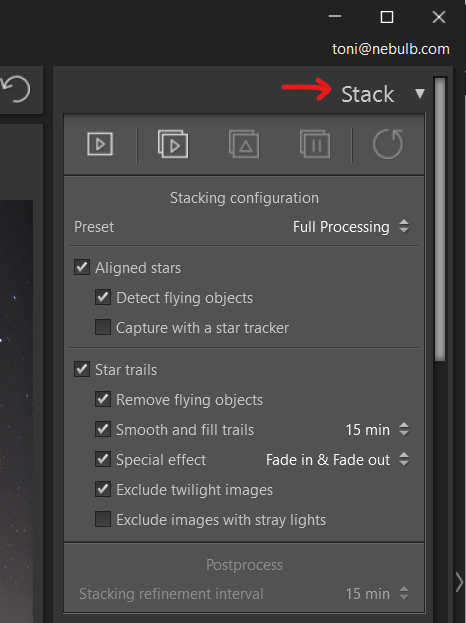The image size is (466, 623).
Task: Expand the side panel chevron arrow
Action: (x=460, y=582)
